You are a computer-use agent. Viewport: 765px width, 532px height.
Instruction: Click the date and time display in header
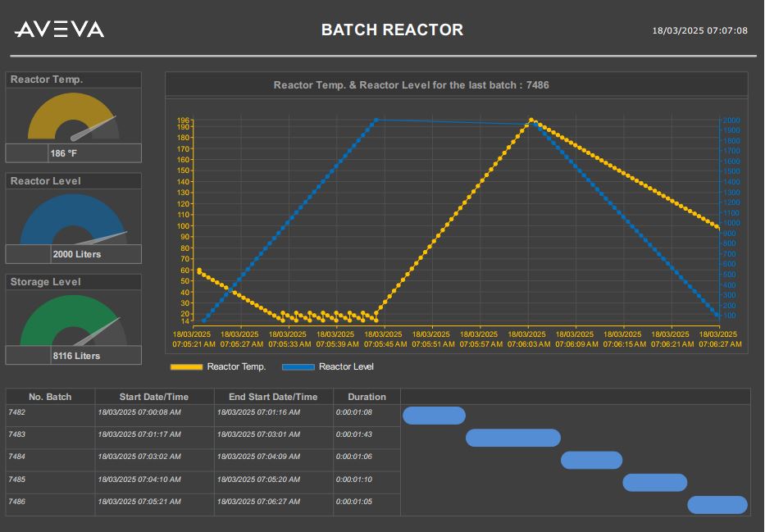click(699, 31)
